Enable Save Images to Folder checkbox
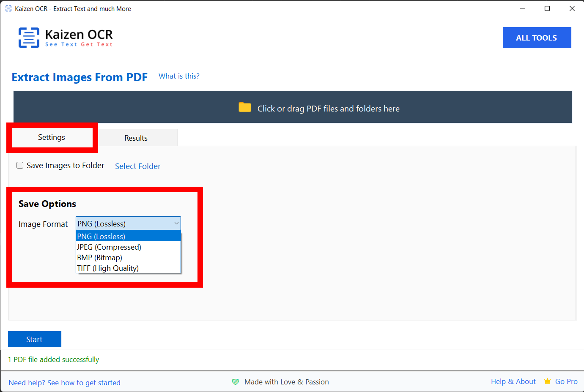Screen dimensions: 584x392 (20, 165)
